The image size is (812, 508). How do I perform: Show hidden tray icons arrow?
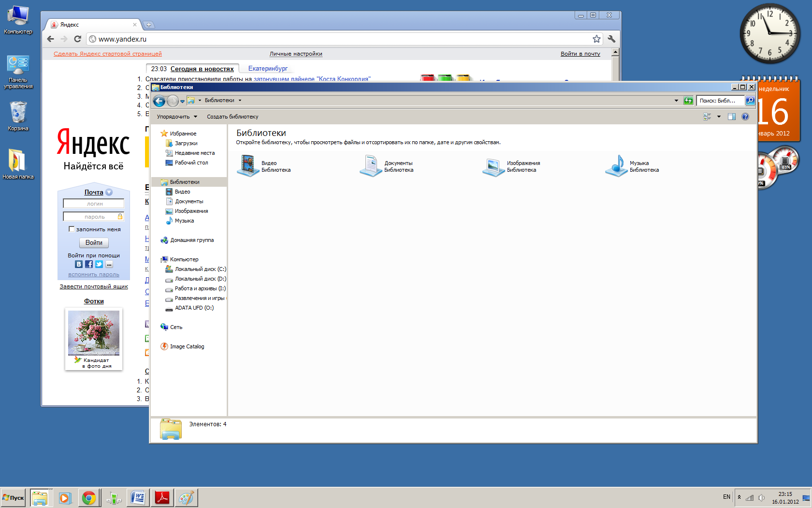739,497
